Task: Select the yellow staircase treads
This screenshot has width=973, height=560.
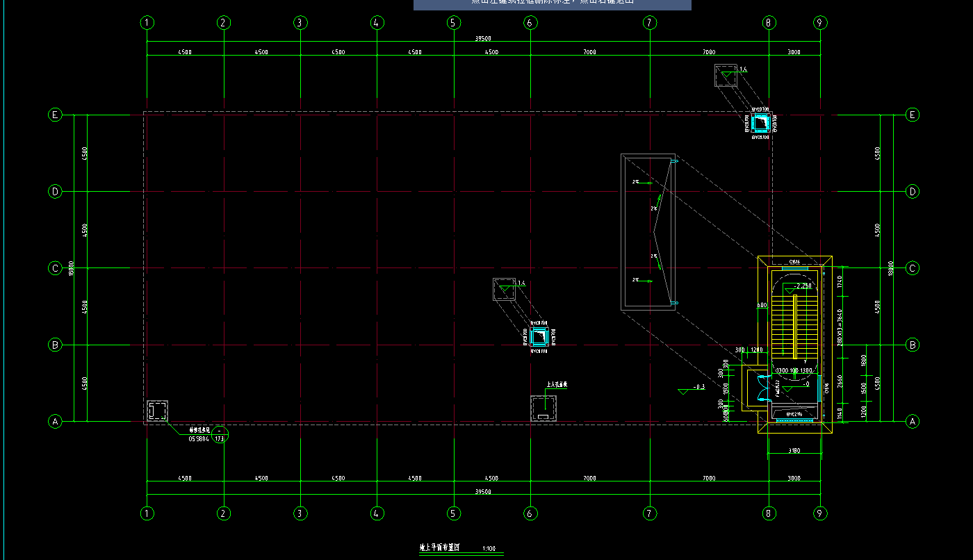Action: pyautogui.click(x=794, y=325)
